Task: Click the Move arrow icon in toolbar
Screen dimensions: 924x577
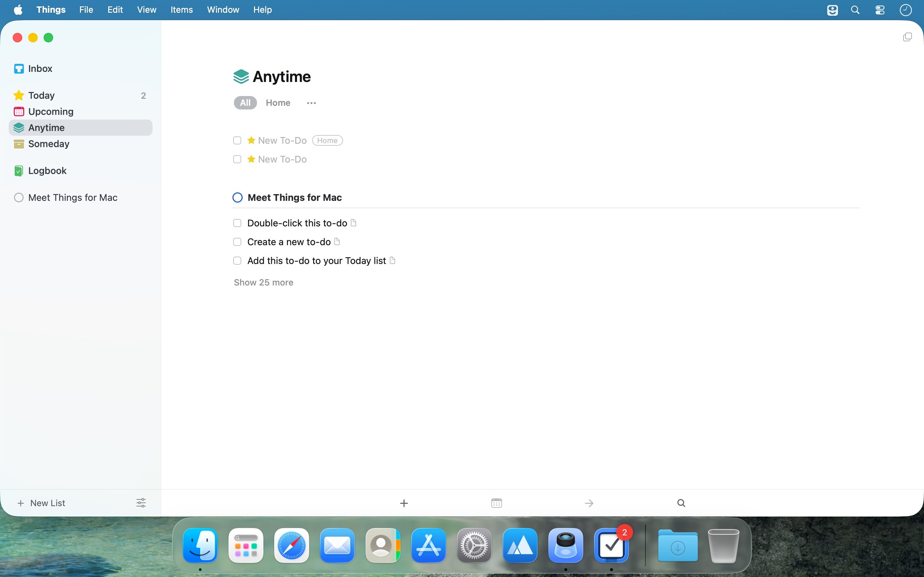Action: tap(589, 503)
